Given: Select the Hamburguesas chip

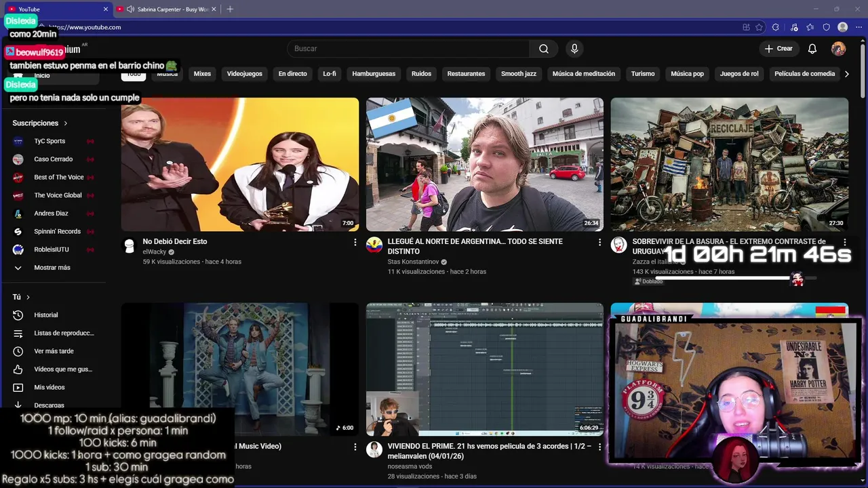Looking at the screenshot, I should click(374, 74).
